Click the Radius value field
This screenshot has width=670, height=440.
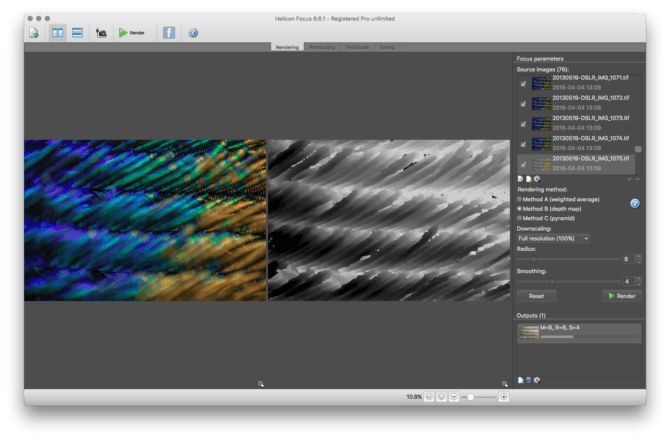629,259
